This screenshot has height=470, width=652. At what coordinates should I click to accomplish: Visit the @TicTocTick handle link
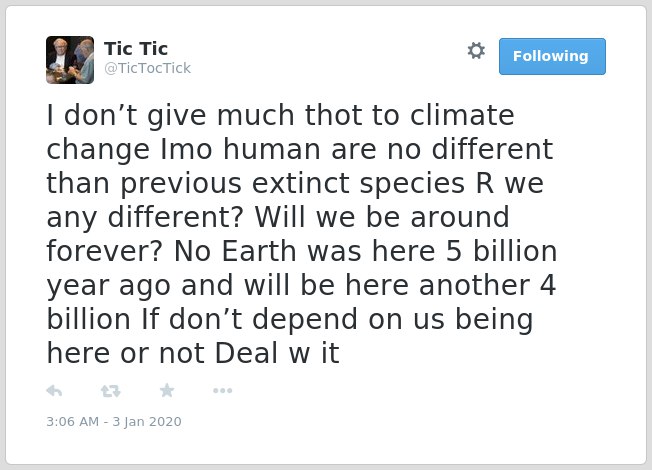[148, 68]
